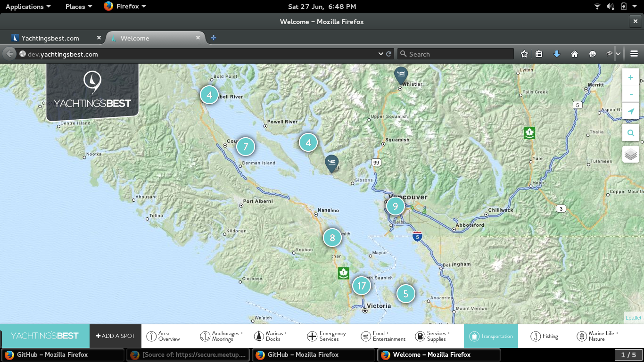Zoom in on the map with plus button

coord(631,77)
